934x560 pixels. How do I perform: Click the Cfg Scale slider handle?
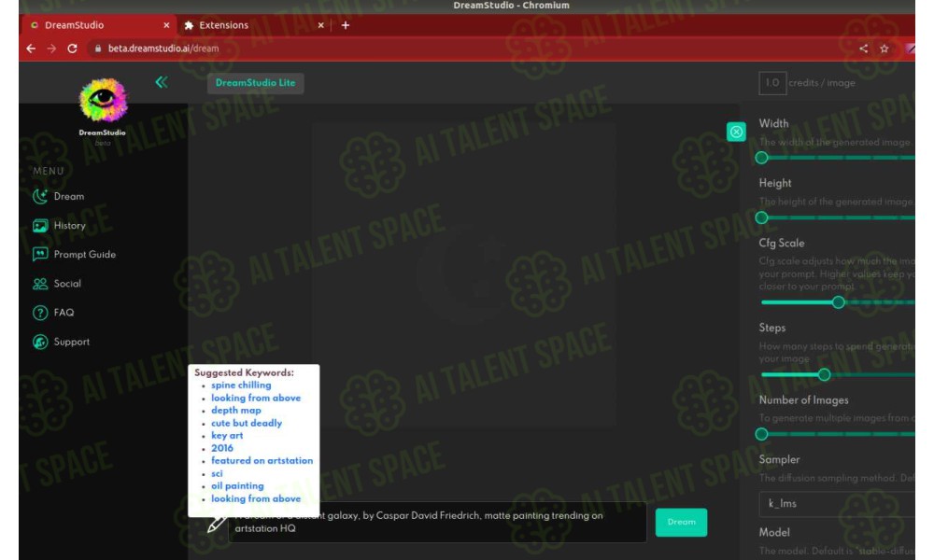pos(838,302)
